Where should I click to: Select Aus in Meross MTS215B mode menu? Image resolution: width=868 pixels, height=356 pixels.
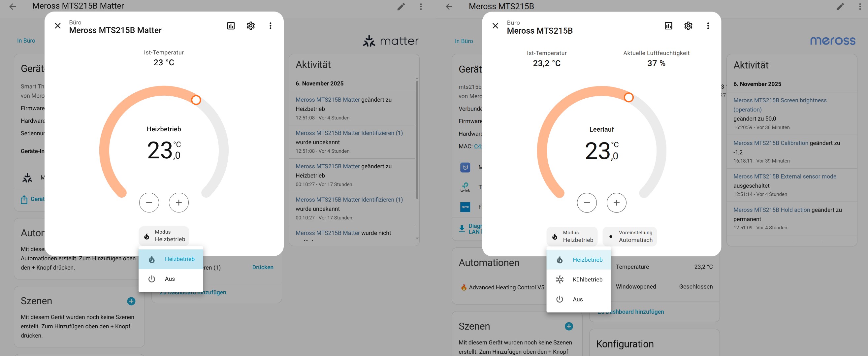(579, 299)
